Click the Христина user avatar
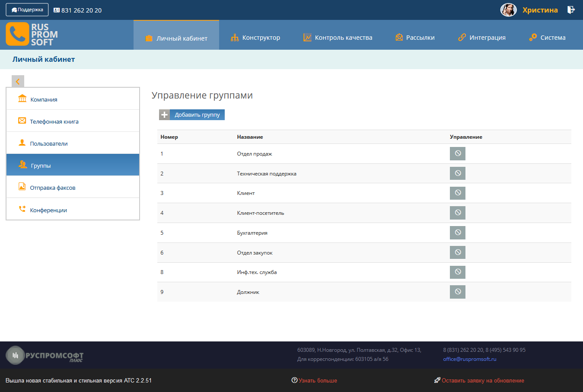This screenshot has width=583, height=392. point(508,10)
